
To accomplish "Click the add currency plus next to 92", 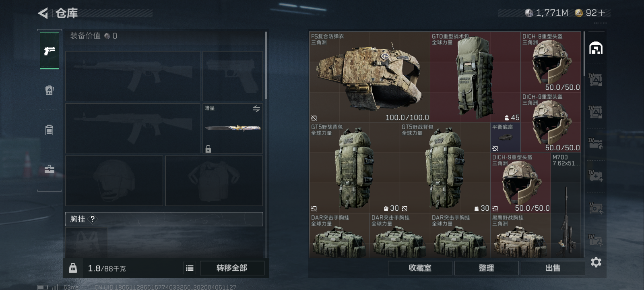I will (601, 13).
